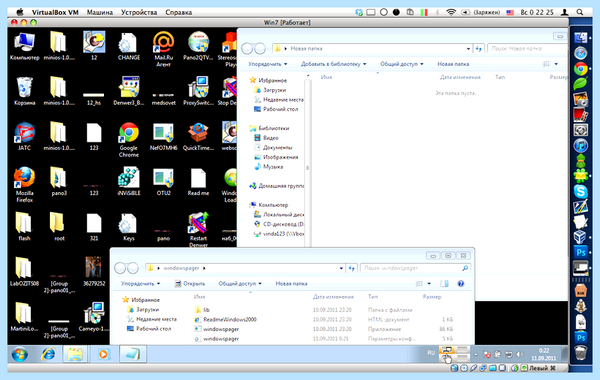Open the Mail.Ru Агент shortcut
600x380 pixels.
coord(163,49)
